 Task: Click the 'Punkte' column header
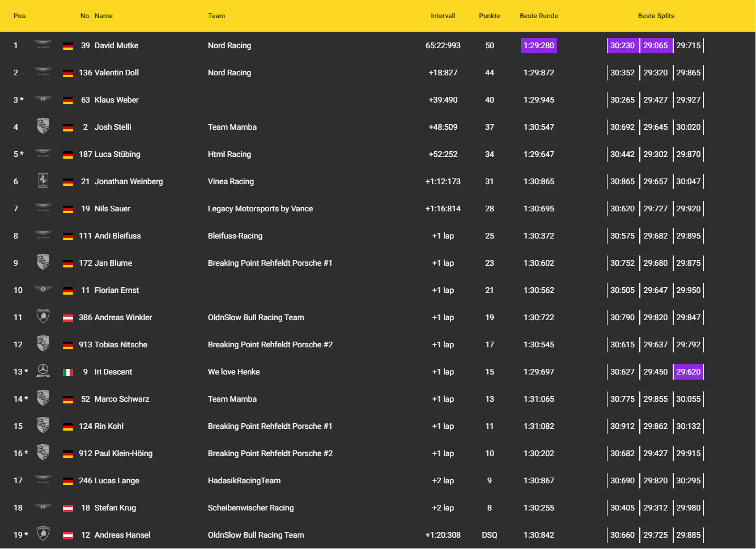coord(489,16)
